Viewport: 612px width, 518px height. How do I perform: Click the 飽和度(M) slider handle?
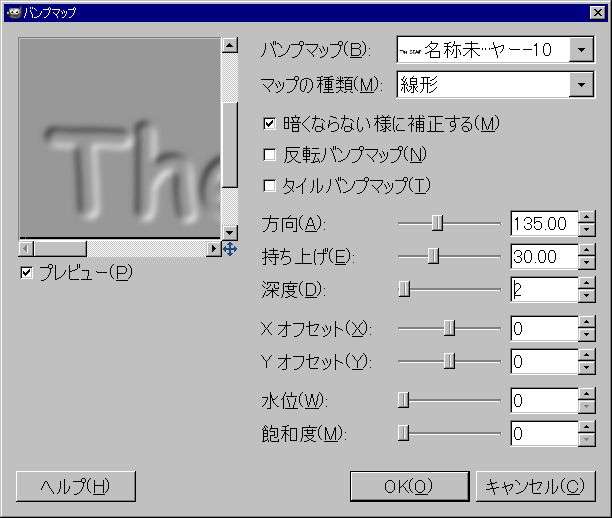(x=403, y=433)
